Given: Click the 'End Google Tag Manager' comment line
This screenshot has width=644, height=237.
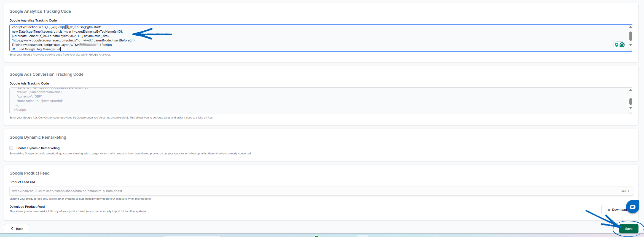Looking at the screenshot, I should click(x=36, y=49).
